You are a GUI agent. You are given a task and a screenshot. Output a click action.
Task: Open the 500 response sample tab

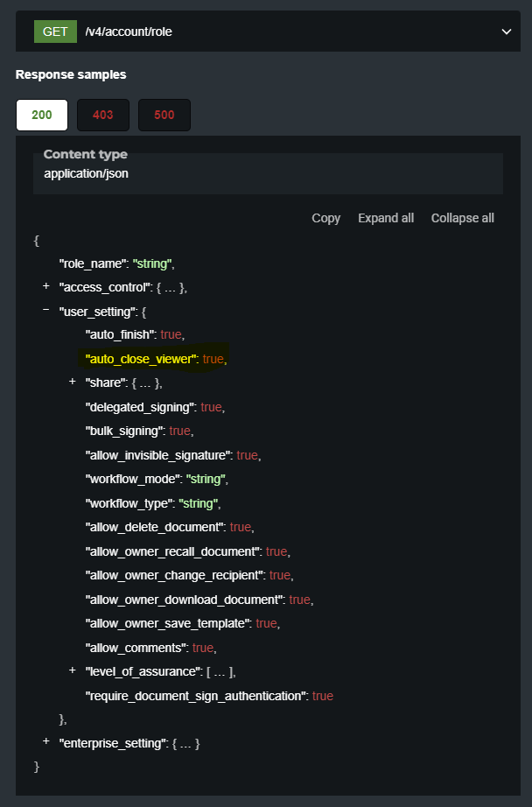tap(164, 115)
